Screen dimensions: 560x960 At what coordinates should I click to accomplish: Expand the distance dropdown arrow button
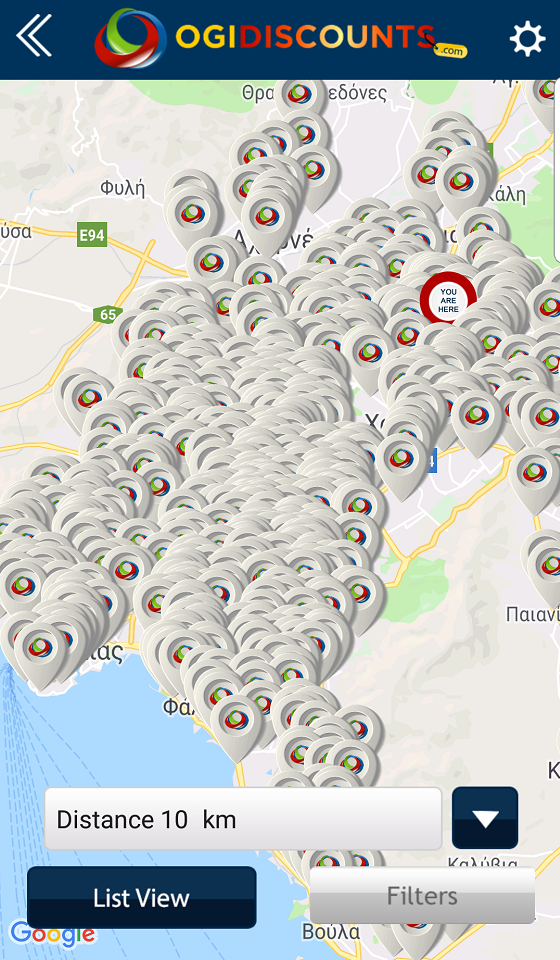(x=485, y=818)
